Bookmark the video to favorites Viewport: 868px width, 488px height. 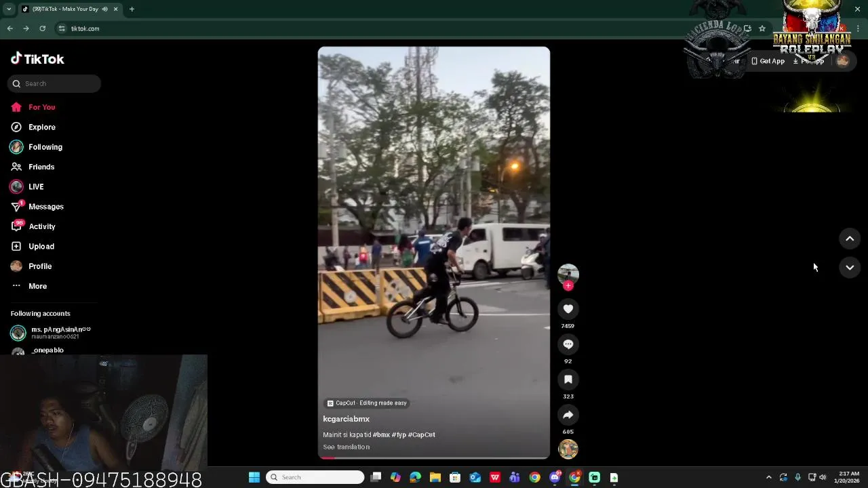pos(568,380)
